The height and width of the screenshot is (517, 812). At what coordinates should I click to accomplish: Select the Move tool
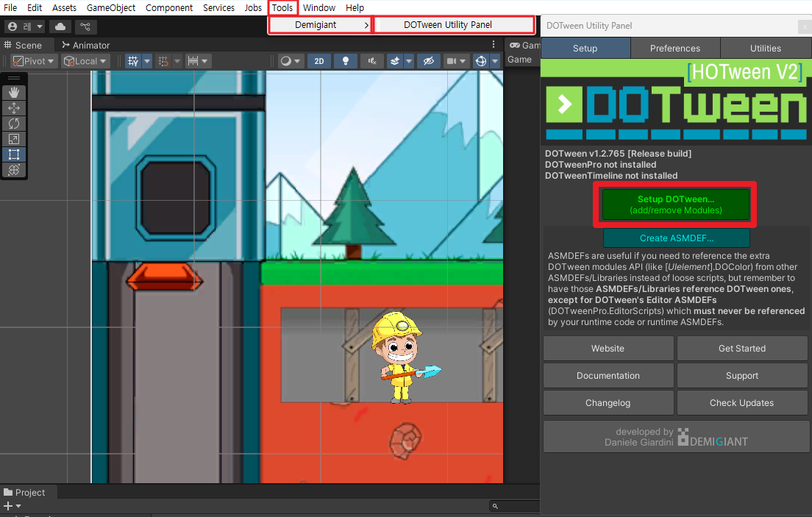click(x=14, y=108)
